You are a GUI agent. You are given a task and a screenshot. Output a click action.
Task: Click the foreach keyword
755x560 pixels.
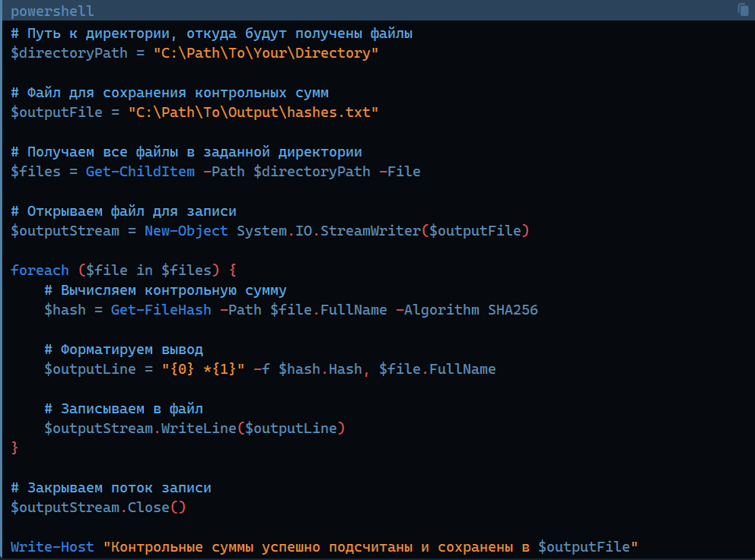coord(40,271)
